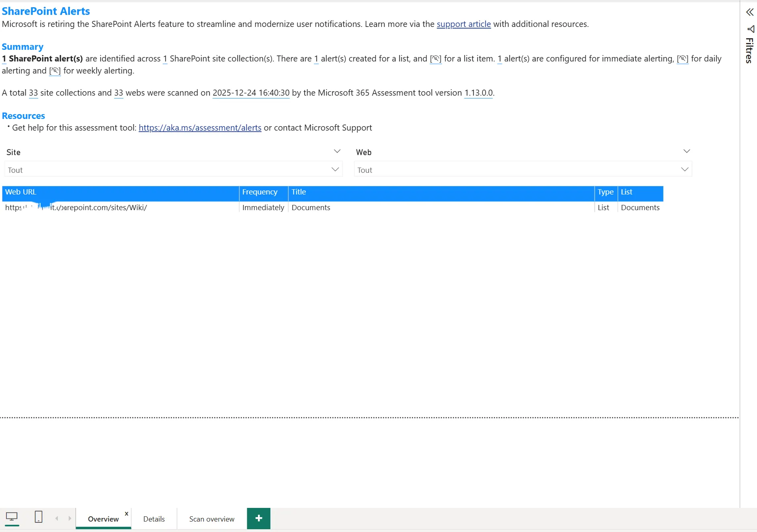This screenshot has width=757, height=532.
Task: Select the Overview page tab
Action: (103, 519)
